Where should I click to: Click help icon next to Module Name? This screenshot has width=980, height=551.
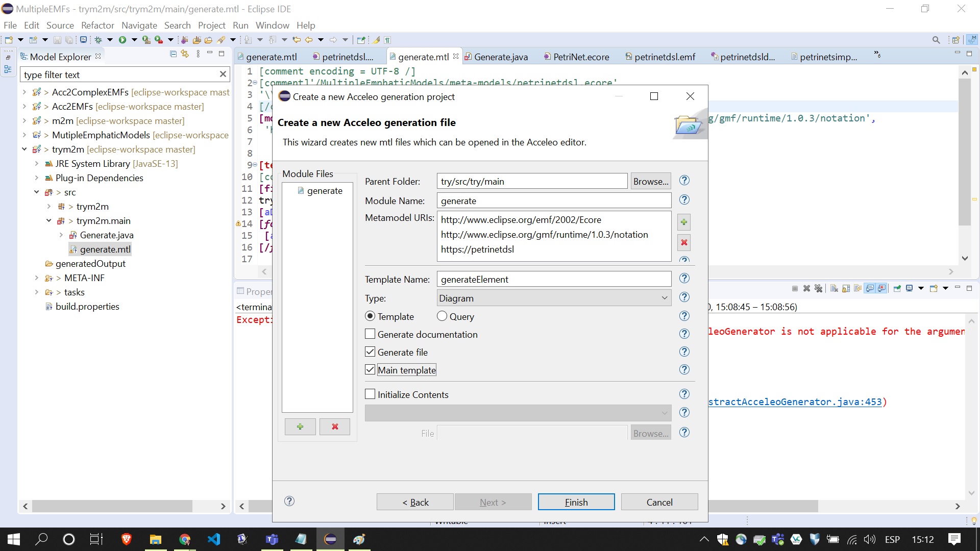point(684,200)
